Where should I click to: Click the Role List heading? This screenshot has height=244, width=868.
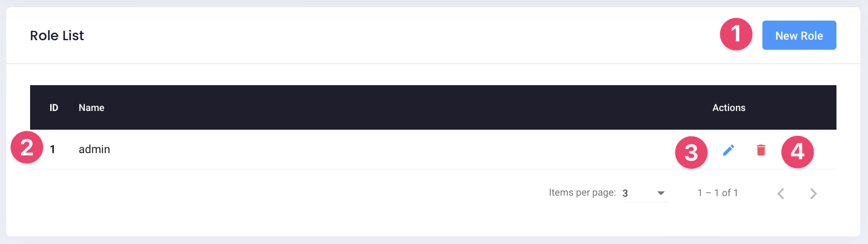tap(57, 35)
